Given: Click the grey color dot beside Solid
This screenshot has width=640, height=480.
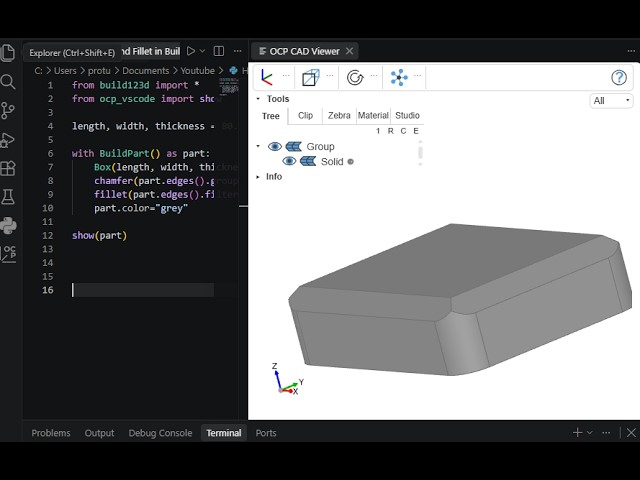Looking at the screenshot, I should (350, 162).
